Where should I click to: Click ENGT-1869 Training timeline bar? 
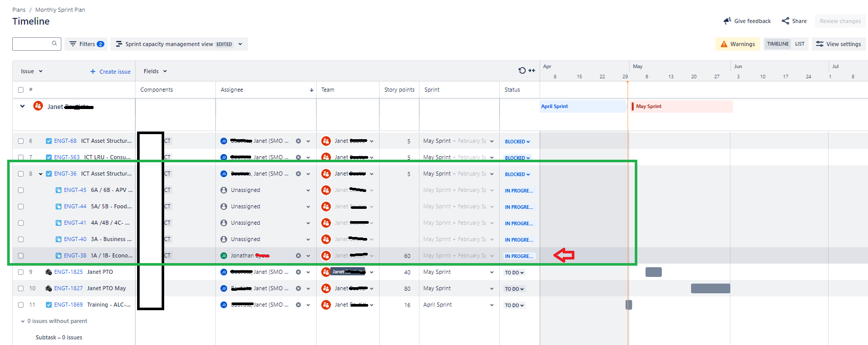pyautogui.click(x=629, y=305)
